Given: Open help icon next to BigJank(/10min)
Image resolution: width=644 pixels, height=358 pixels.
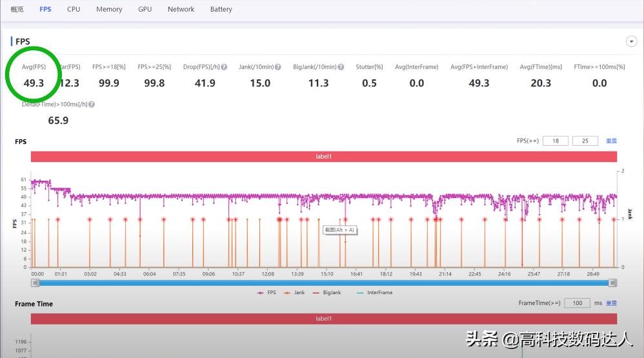Looking at the screenshot, I should coord(341,67).
